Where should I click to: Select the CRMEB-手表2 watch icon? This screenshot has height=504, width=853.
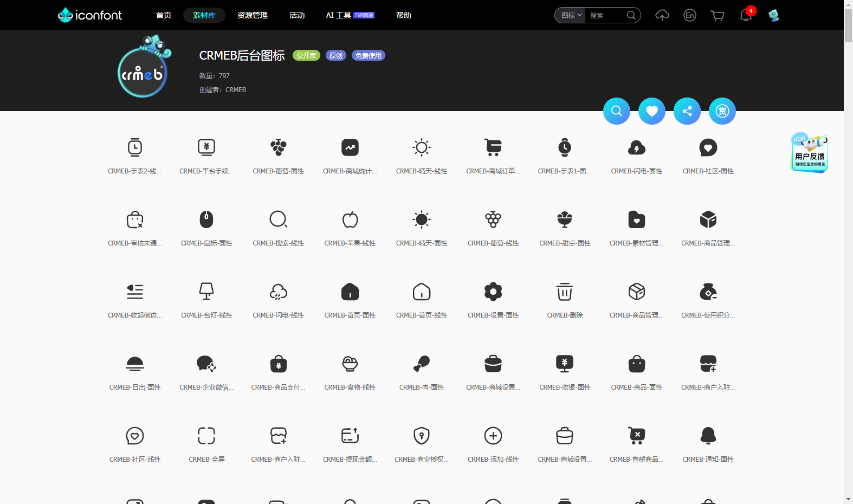click(x=135, y=147)
